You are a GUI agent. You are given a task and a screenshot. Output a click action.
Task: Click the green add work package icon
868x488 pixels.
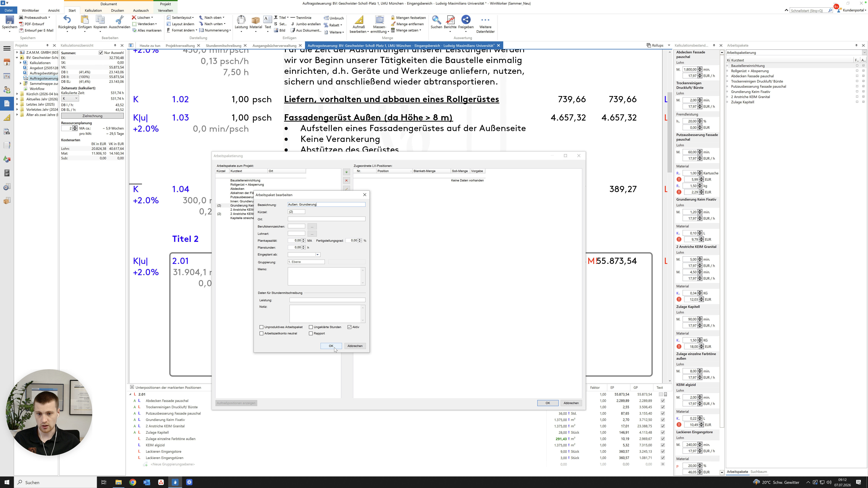tap(346, 172)
